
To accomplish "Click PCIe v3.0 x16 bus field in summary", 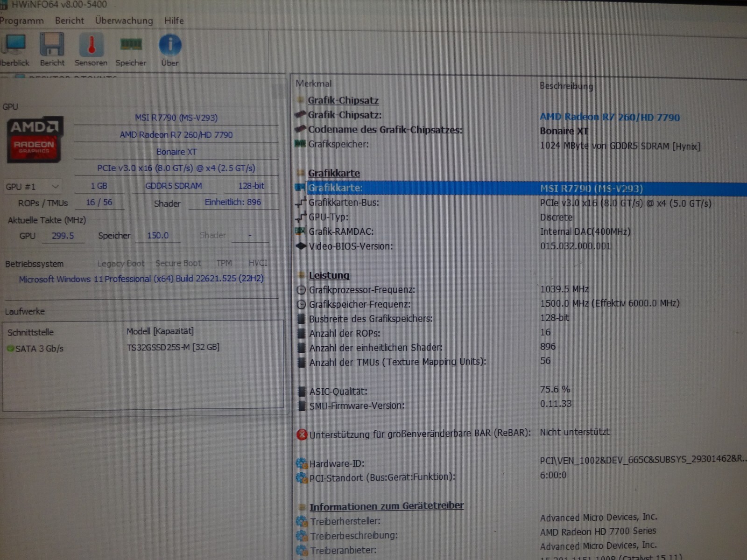I will point(176,168).
